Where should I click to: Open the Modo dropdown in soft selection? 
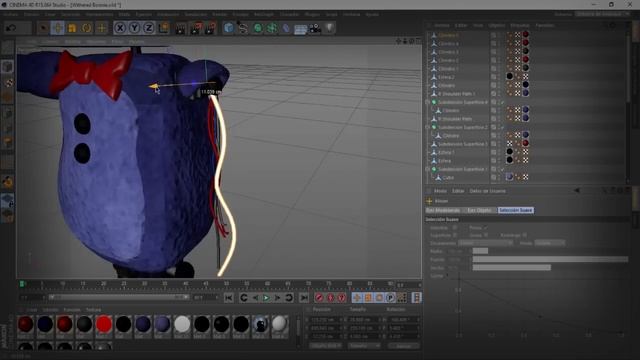point(550,243)
